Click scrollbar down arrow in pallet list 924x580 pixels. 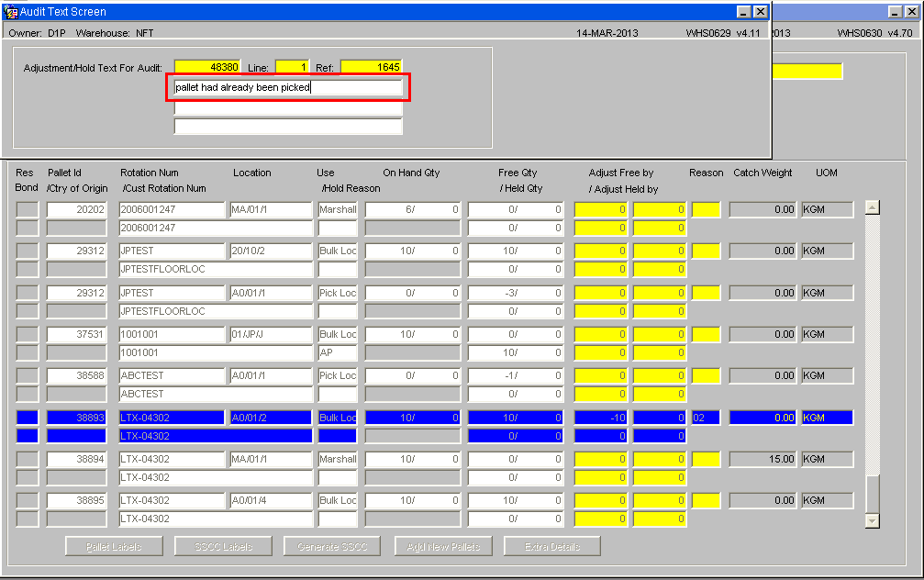coord(872,520)
